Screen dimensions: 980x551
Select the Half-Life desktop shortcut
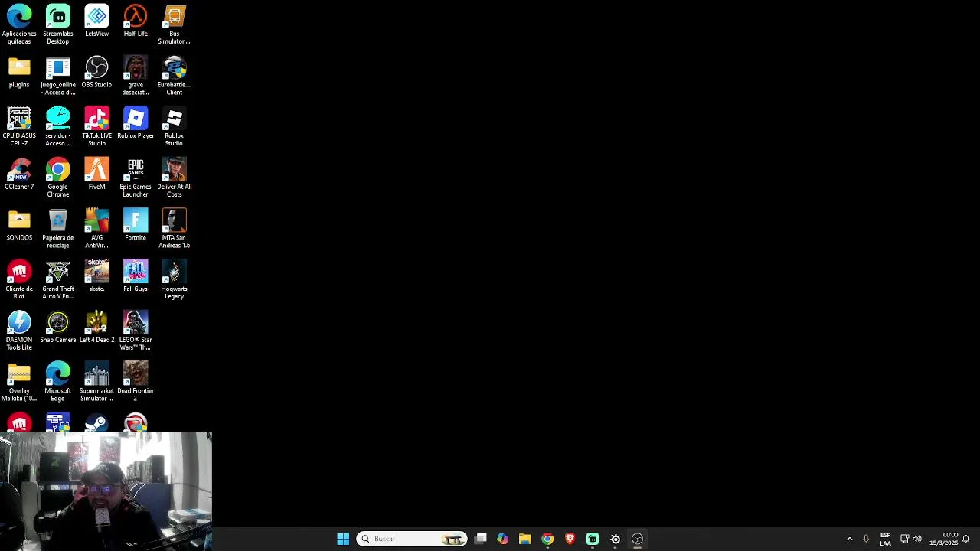[136, 21]
